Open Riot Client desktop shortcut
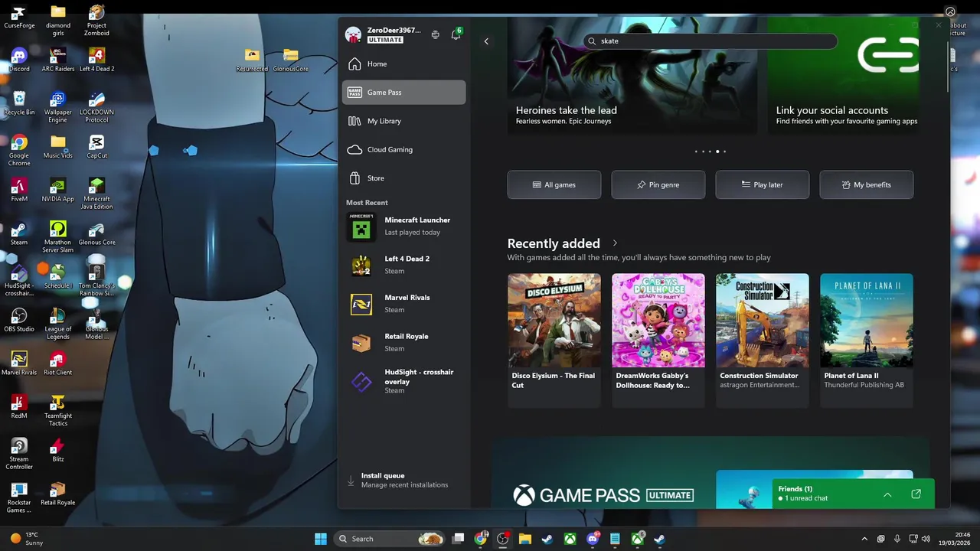This screenshot has height=551, width=980. [x=58, y=364]
